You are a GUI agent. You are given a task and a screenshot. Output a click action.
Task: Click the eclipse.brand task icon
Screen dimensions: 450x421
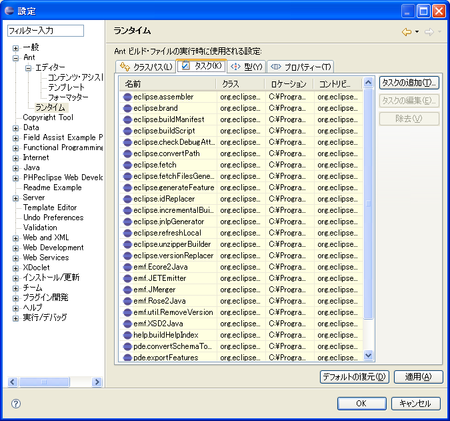(127, 108)
